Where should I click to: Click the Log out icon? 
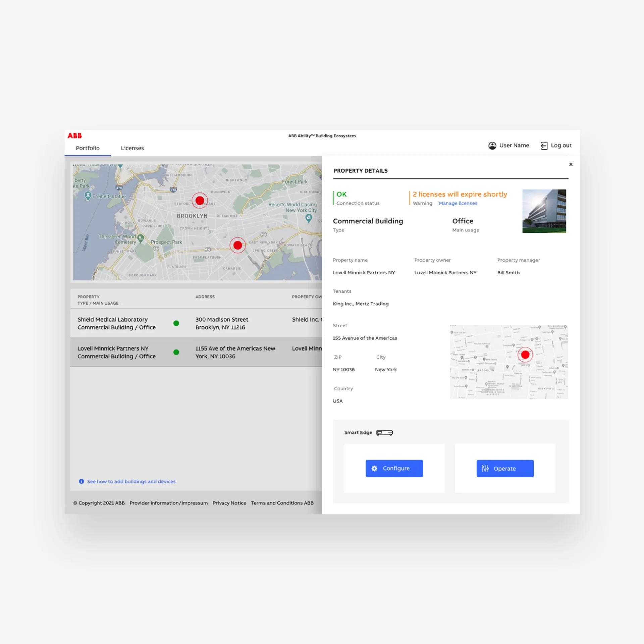pyautogui.click(x=544, y=146)
